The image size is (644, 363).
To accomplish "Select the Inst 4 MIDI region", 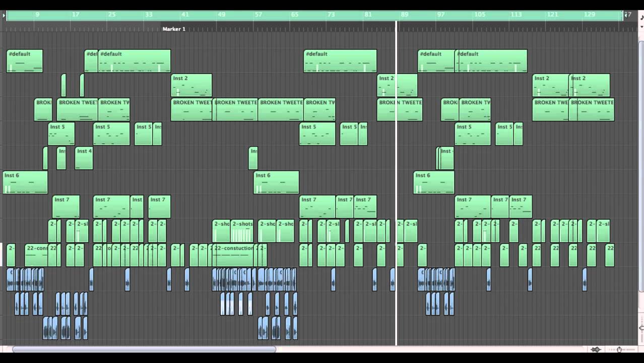I will pyautogui.click(x=84, y=158).
